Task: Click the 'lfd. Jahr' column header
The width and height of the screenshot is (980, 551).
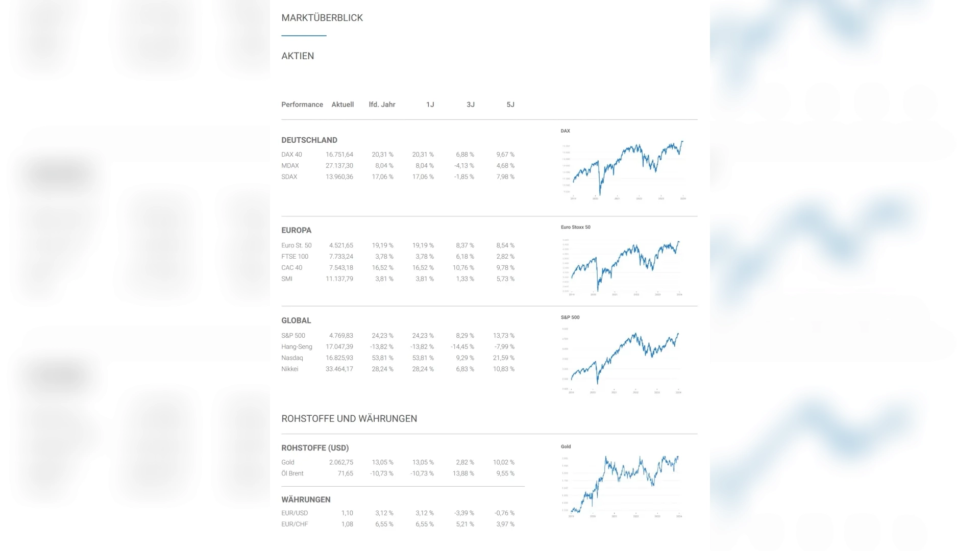Action: (x=382, y=105)
